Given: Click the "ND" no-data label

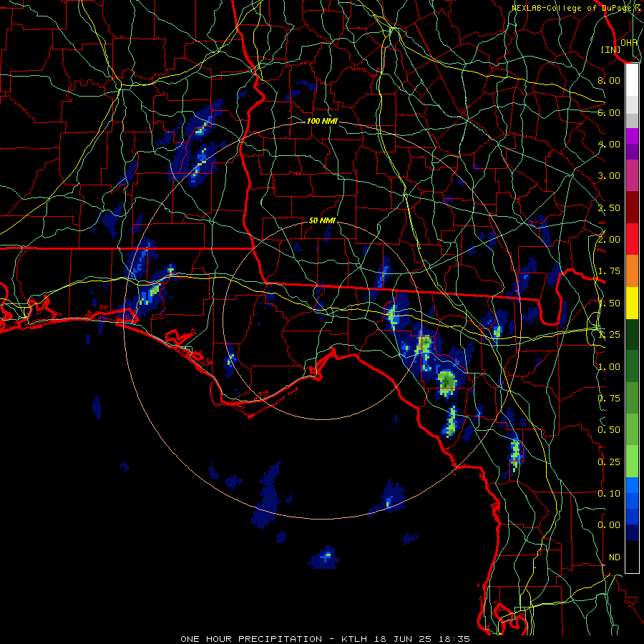Looking at the screenshot, I should [x=615, y=557].
